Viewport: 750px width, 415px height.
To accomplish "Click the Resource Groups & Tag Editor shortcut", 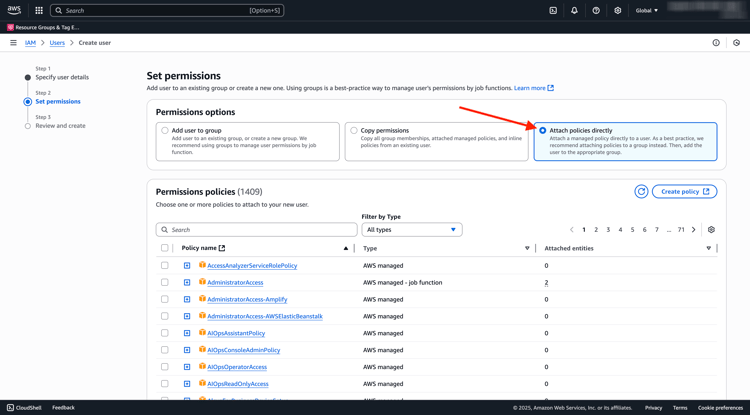I will (x=44, y=27).
